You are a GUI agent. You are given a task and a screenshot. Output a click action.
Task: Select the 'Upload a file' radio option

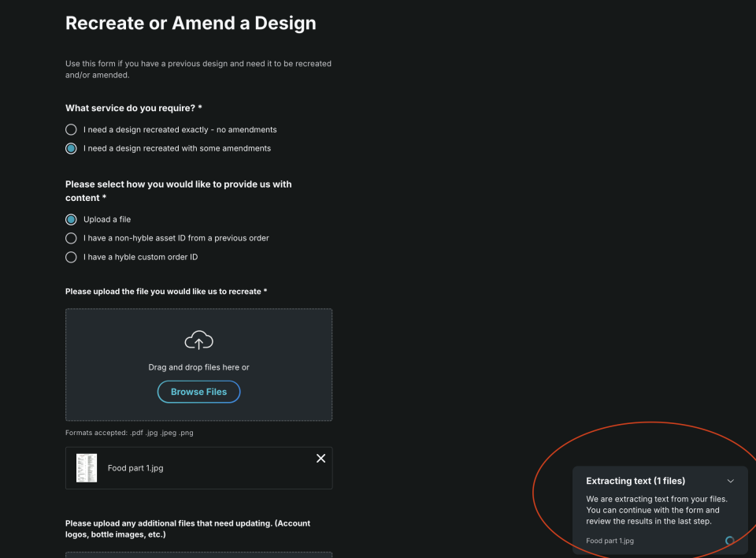[x=71, y=219]
